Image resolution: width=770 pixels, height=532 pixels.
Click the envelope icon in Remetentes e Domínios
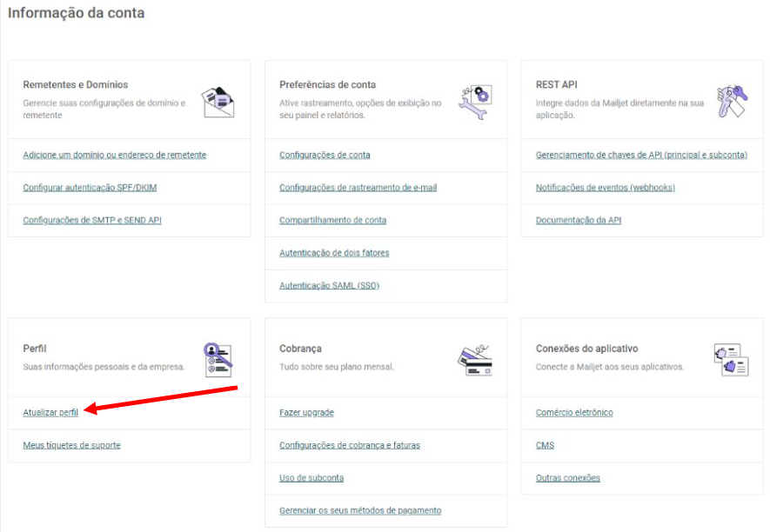pyautogui.click(x=218, y=102)
